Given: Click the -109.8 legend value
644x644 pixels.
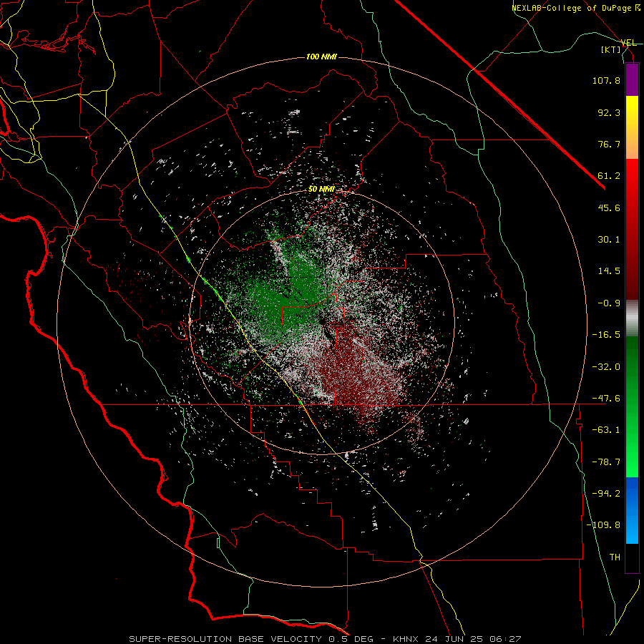Looking at the screenshot, I should tap(603, 525).
